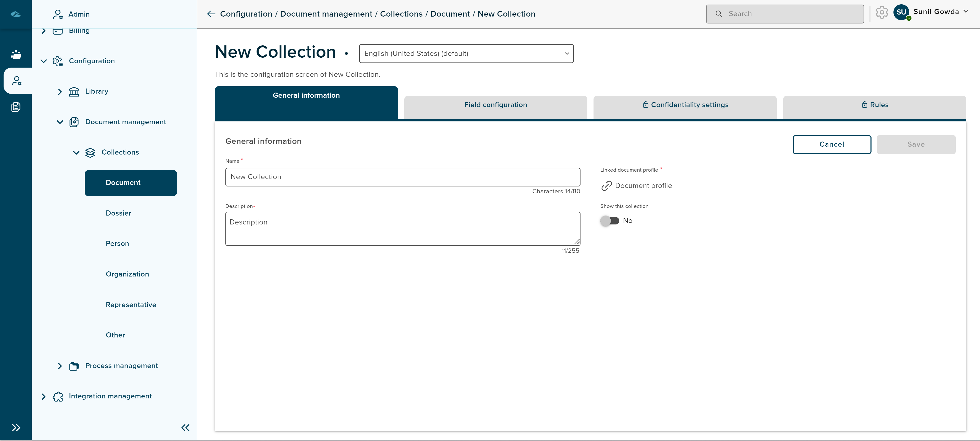This screenshot has height=441, width=980.
Task: Collapse the Collections tree node
Action: pyautogui.click(x=76, y=153)
